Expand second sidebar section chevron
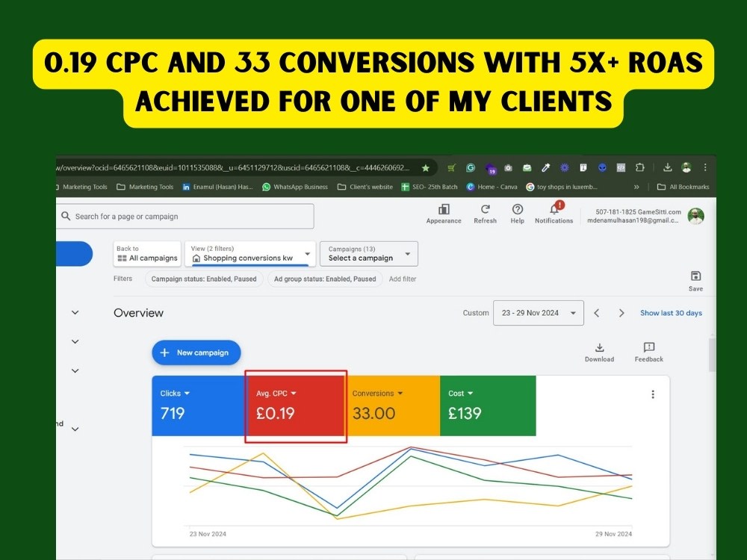This screenshot has height=560, width=747. coord(75,341)
